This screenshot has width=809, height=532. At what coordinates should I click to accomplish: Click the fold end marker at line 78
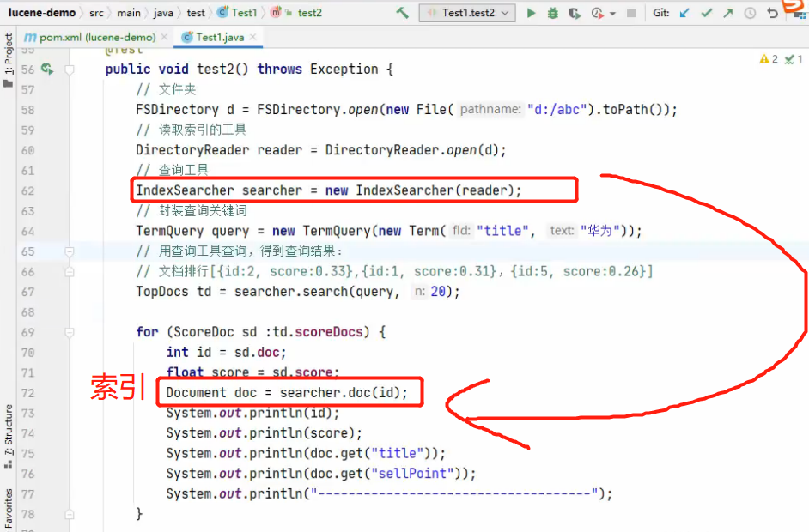click(x=70, y=515)
